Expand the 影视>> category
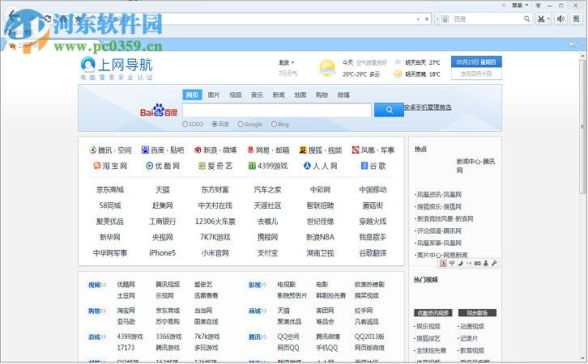The image size is (588, 364). (258, 285)
